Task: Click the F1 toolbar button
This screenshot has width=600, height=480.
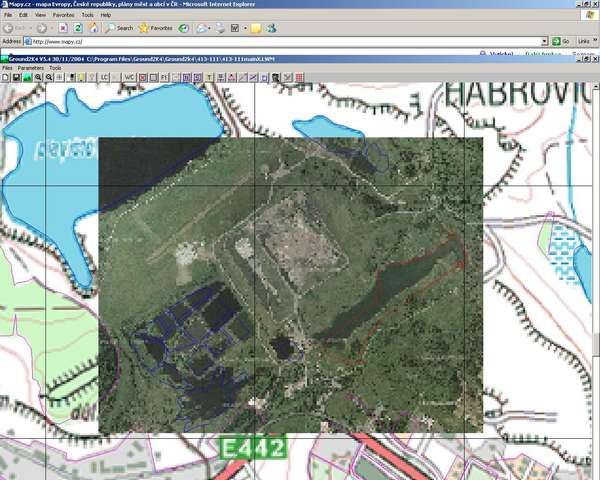Action: point(162,76)
